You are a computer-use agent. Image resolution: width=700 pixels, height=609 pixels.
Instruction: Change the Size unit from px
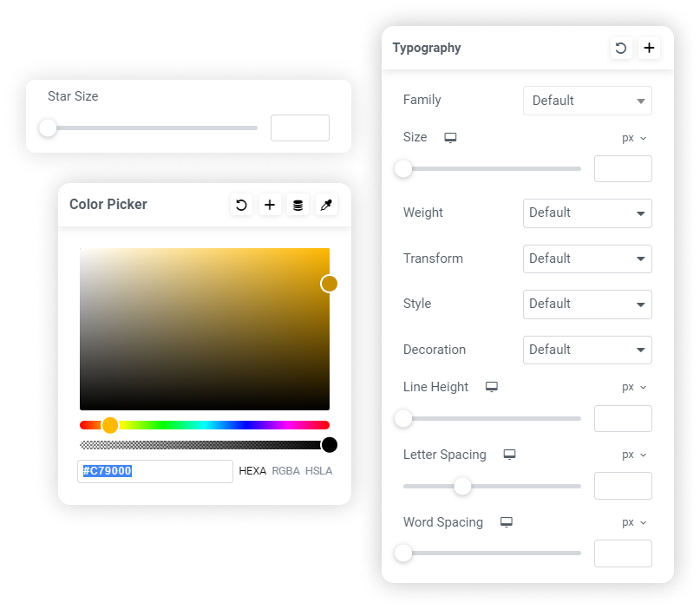coord(634,138)
